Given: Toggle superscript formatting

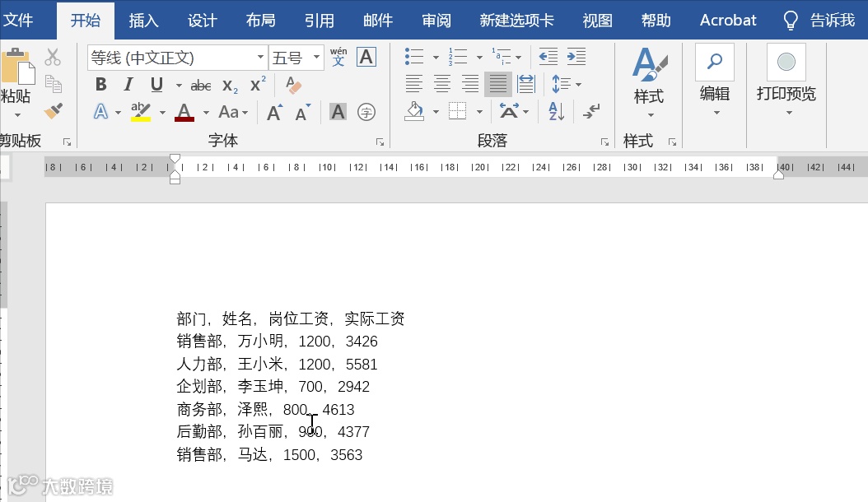Looking at the screenshot, I should [x=258, y=84].
